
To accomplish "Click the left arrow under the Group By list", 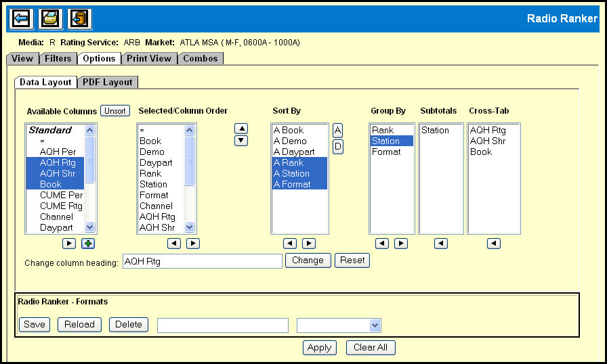I will [x=381, y=244].
